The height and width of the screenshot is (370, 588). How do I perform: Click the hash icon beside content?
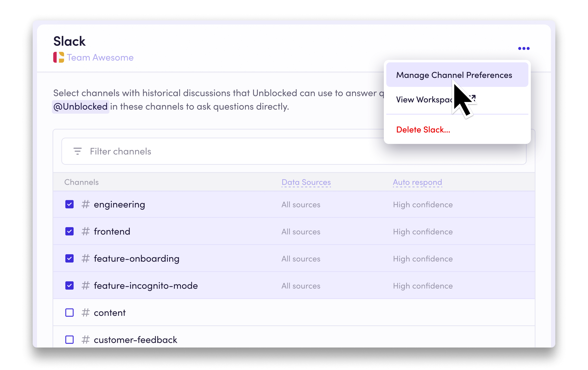[86, 313]
